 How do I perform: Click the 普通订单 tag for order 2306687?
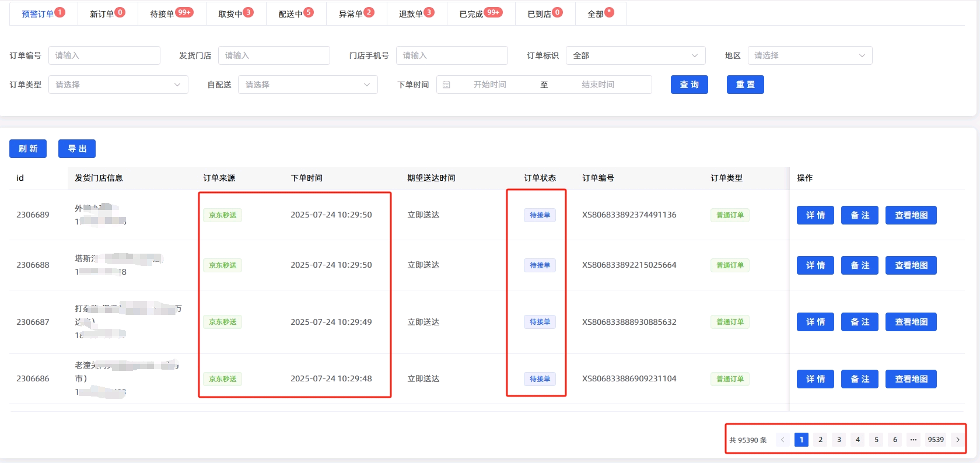tap(730, 322)
